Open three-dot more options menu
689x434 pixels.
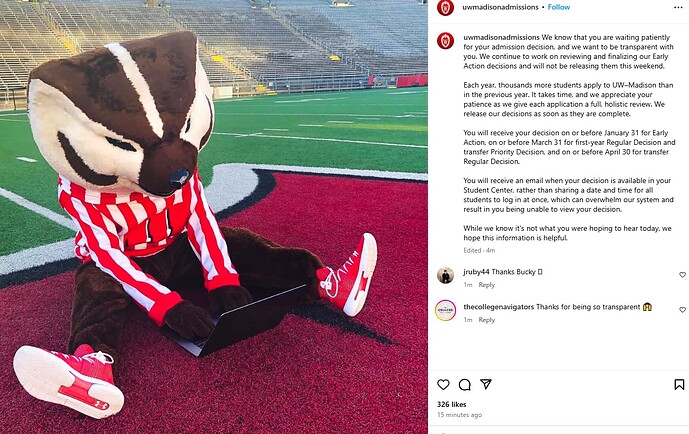tap(678, 7)
